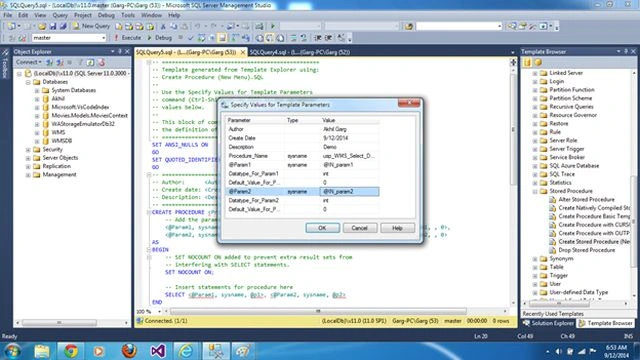Expand the Security folder in Object Explorer
The width and height of the screenshot is (640, 360).
point(28,149)
